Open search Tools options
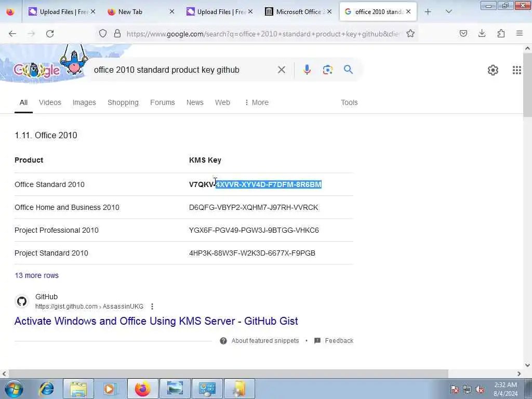The width and height of the screenshot is (532, 399). point(349,102)
